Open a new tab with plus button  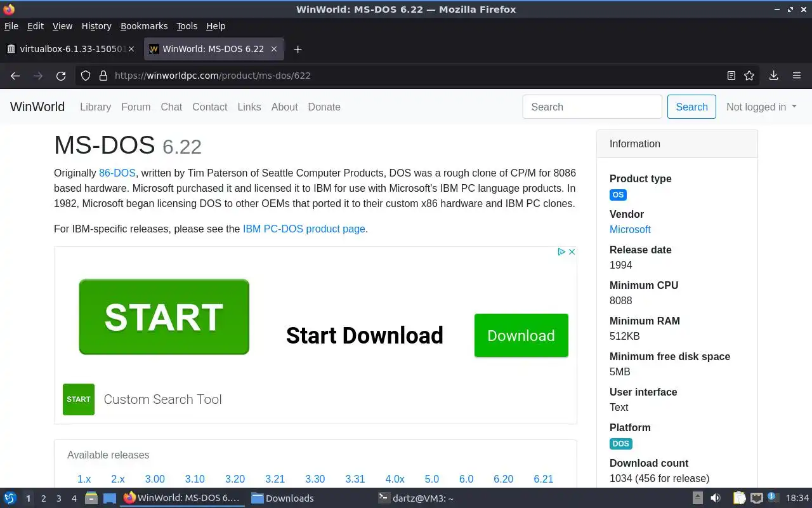click(298, 49)
